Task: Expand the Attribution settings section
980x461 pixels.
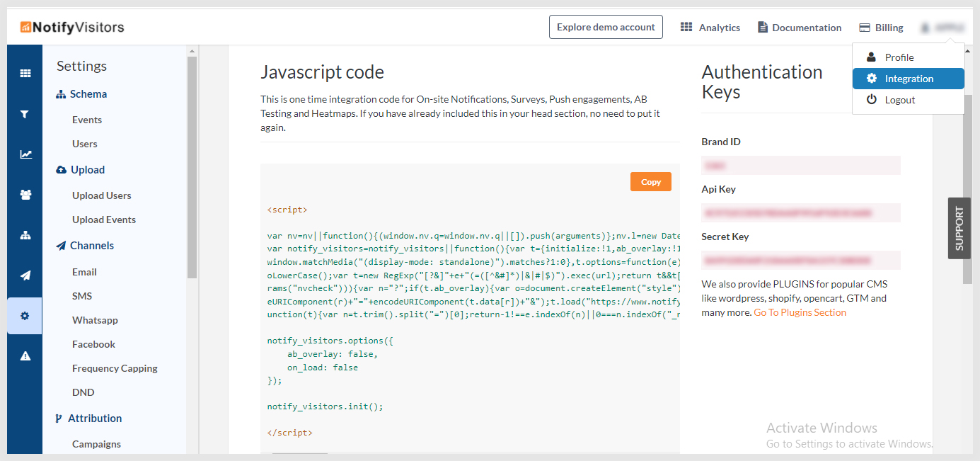Action: 88,419
